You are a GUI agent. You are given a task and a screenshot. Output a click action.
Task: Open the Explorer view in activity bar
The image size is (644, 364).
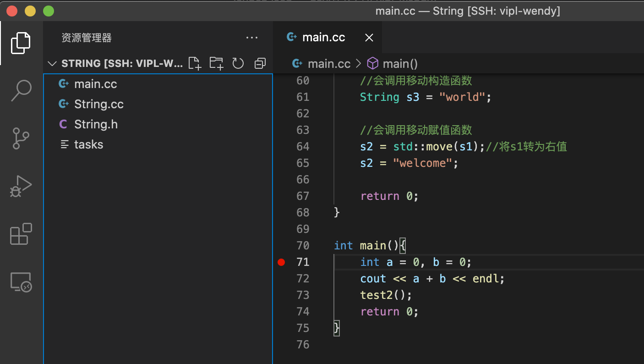(21, 43)
